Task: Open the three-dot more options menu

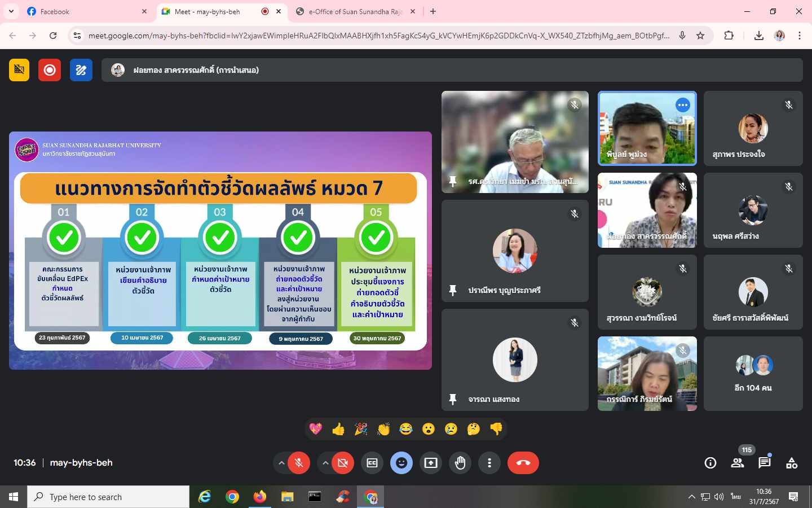Action: point(489,463)
